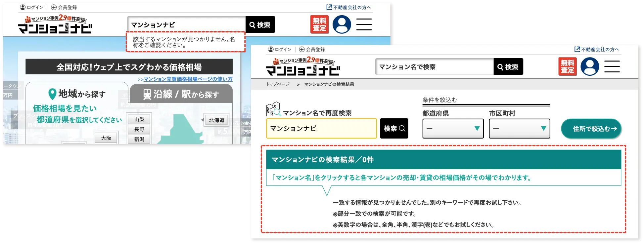Viewport: 644px width, 244px height.
Task: Select 山梨 prefecture button
Action: point(139,119)
